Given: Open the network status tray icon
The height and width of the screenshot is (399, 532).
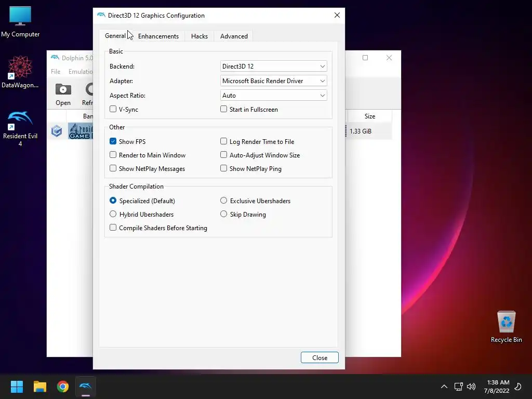Looking at the screenshot, I should click(458, 387).
